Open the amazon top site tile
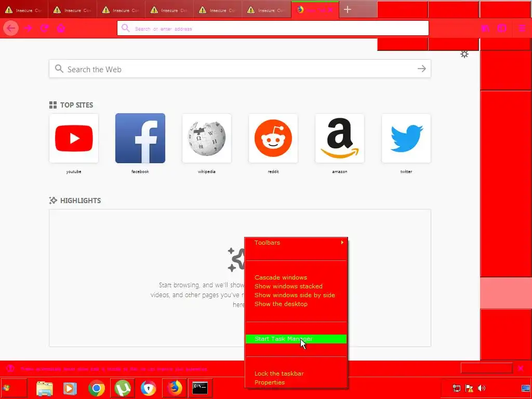The width and height of the screenshot is (532, 399). [x=340, y=138]
